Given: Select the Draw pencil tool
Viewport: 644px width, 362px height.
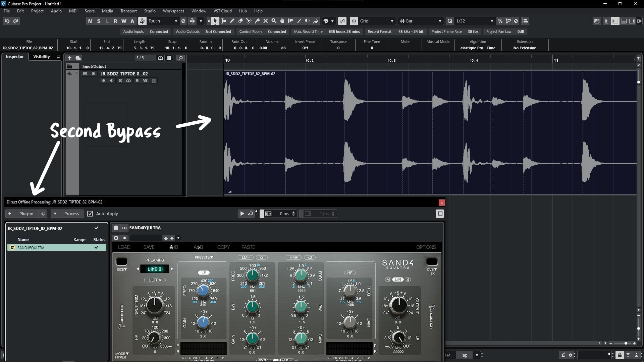Looking at the screenshot, I should [232, 21].
